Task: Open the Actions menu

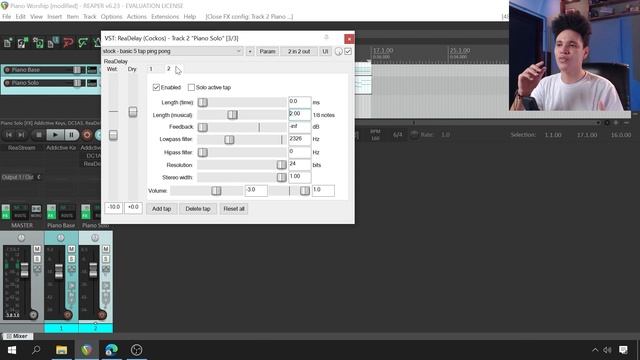Action: [x=136, y=17]
